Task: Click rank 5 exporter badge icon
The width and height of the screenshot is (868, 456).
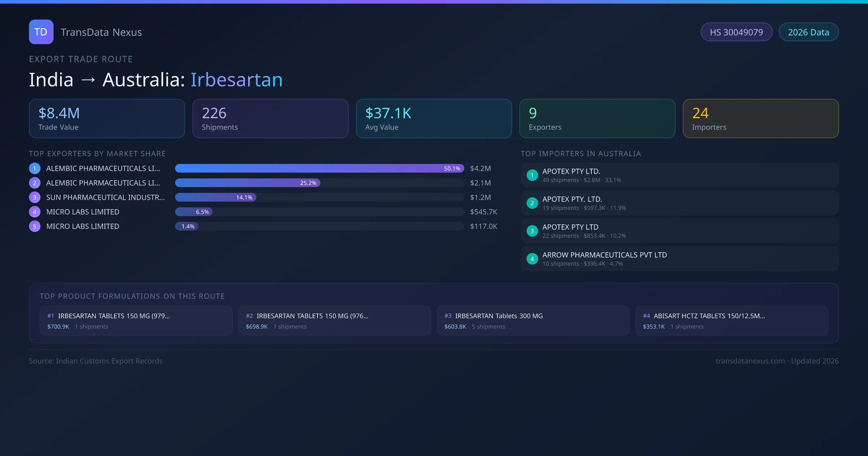Action: coord(35,226)
